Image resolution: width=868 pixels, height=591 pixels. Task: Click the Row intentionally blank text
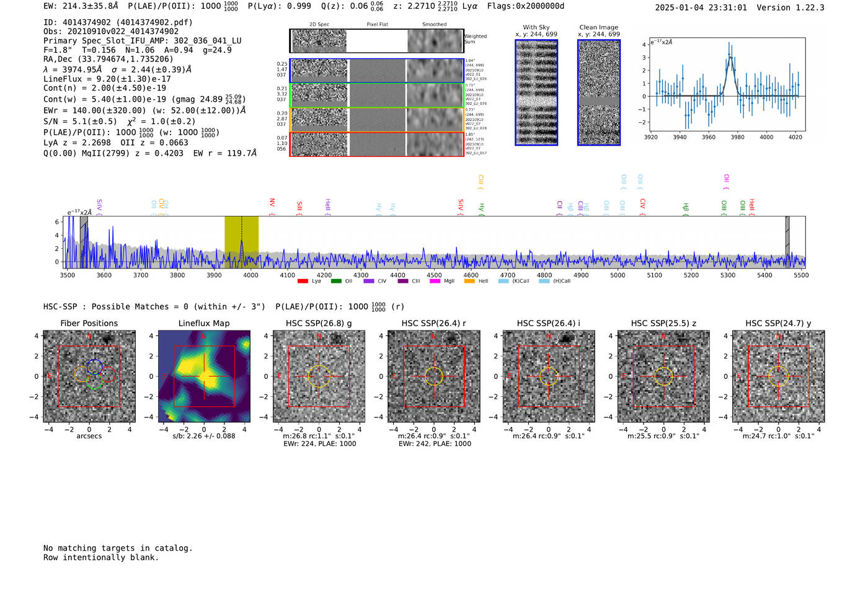click(x=101, y=558)
